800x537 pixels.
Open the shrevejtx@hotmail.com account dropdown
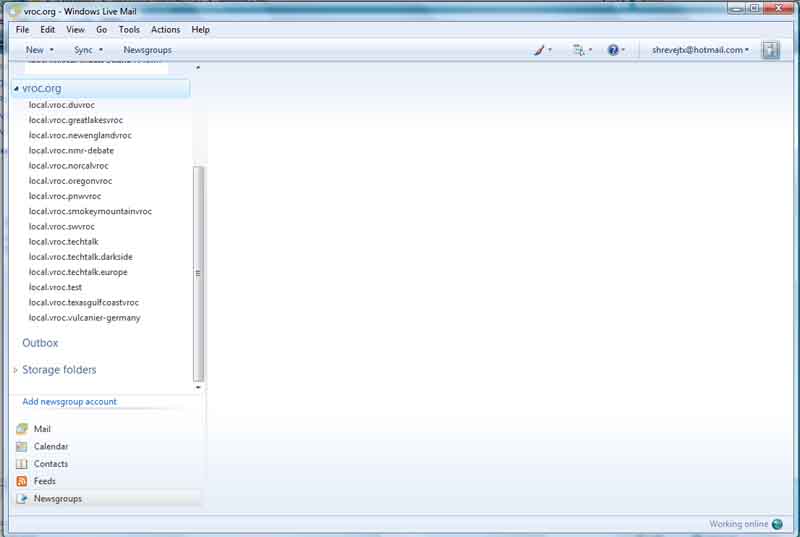pos(700,50)
